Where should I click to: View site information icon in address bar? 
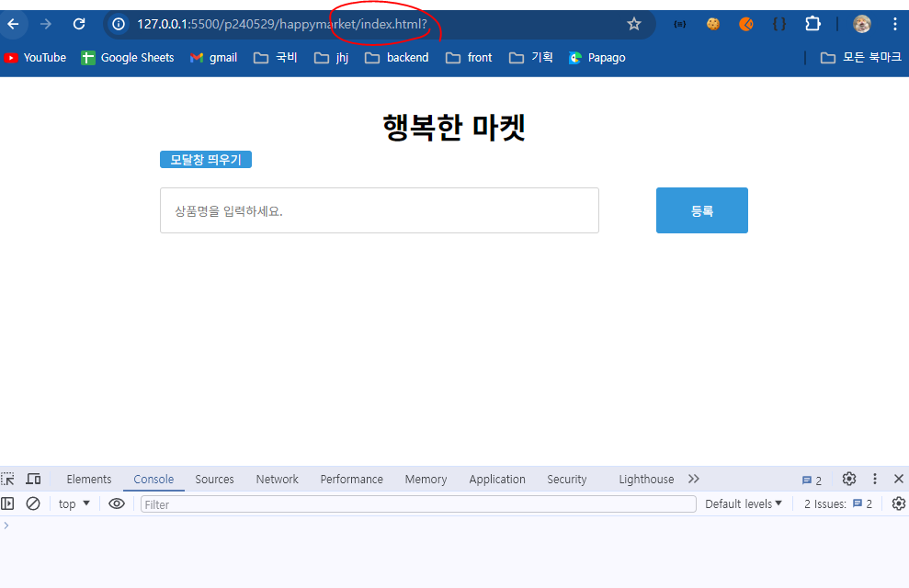tap(119, 24)
